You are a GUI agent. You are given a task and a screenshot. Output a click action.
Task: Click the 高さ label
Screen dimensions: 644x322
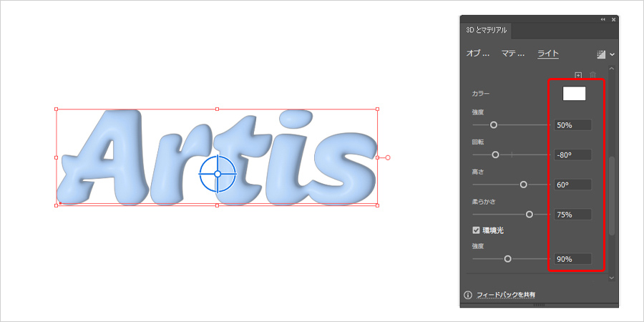click(x=478, y=172)
